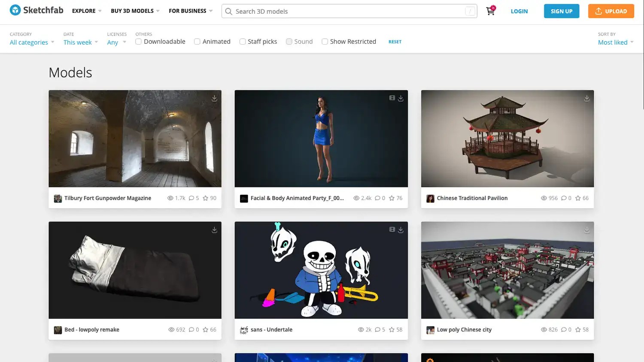This screenshot has width=644, height=362.
Task: Click views eye icon on Tilbury Fort card
Action: pyautogui.click(x=170, y=198)
